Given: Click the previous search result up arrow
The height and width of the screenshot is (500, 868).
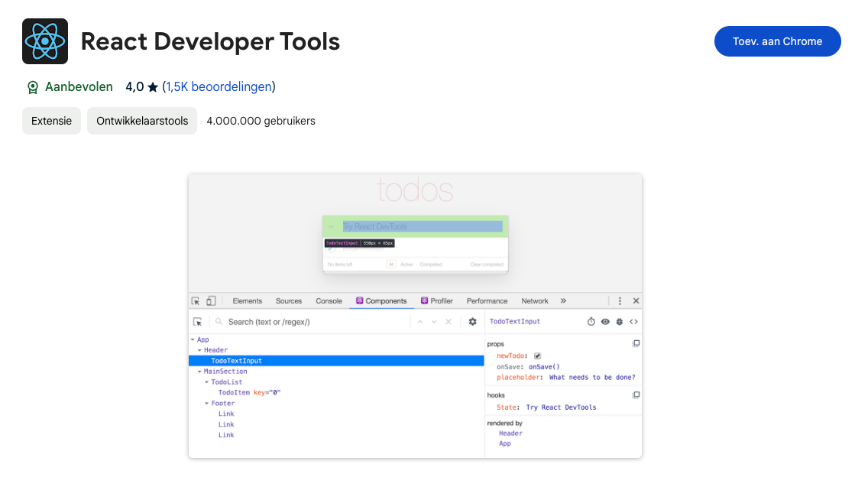Looking at the screenshot, I should pos(420,322).
